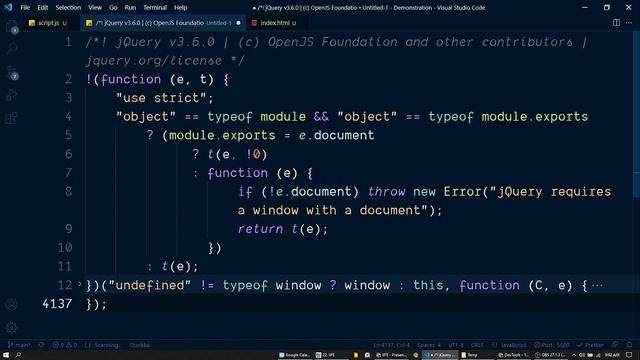Image resolution: width=640 pixels, height=360 pixels.
Task: Click the Scanning status bar item
Action: point(102,345)
